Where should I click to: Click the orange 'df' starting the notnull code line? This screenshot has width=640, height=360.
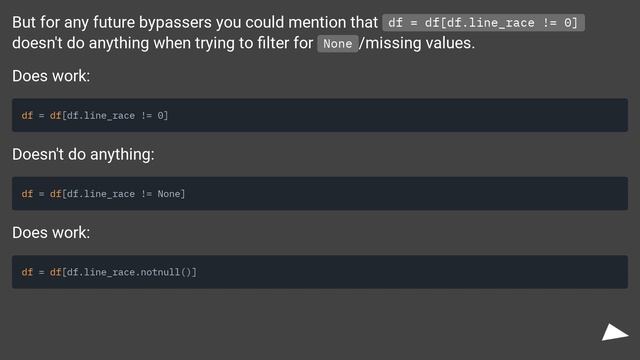27,272
